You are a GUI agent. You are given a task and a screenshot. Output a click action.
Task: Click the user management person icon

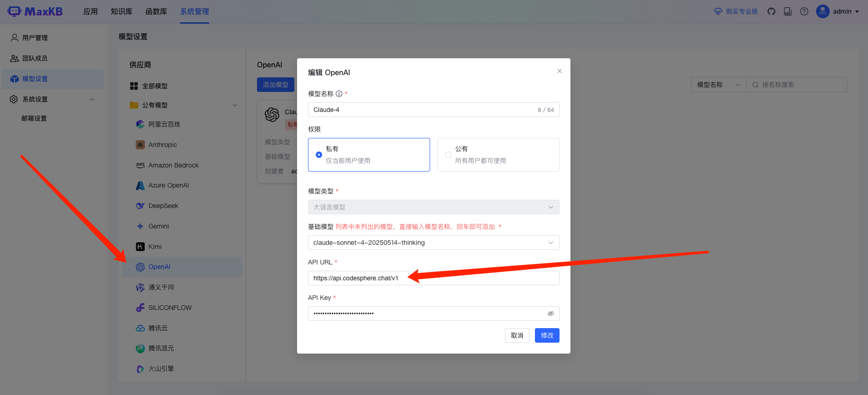[x=15, y=37]
